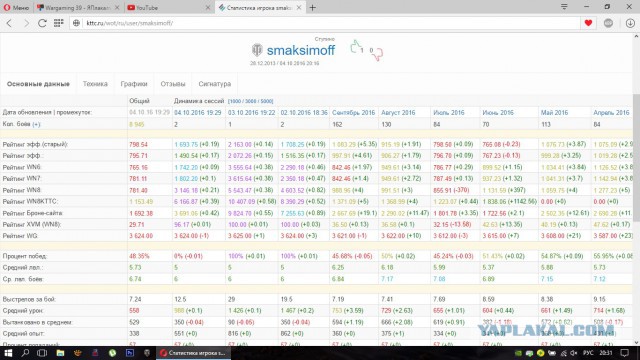
Task: Open the Техника tab
Action: coord(95,84)
